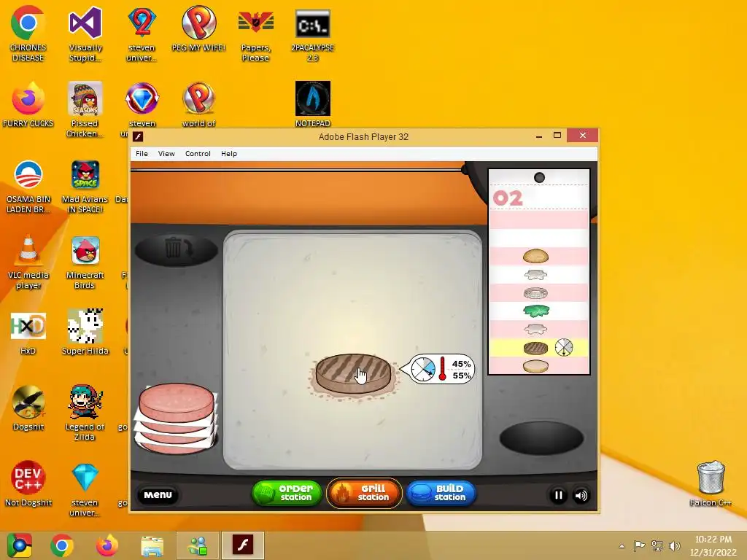
Task: Select the OSAMA BIN LADEN BR... icon
Action: point(28,187)
